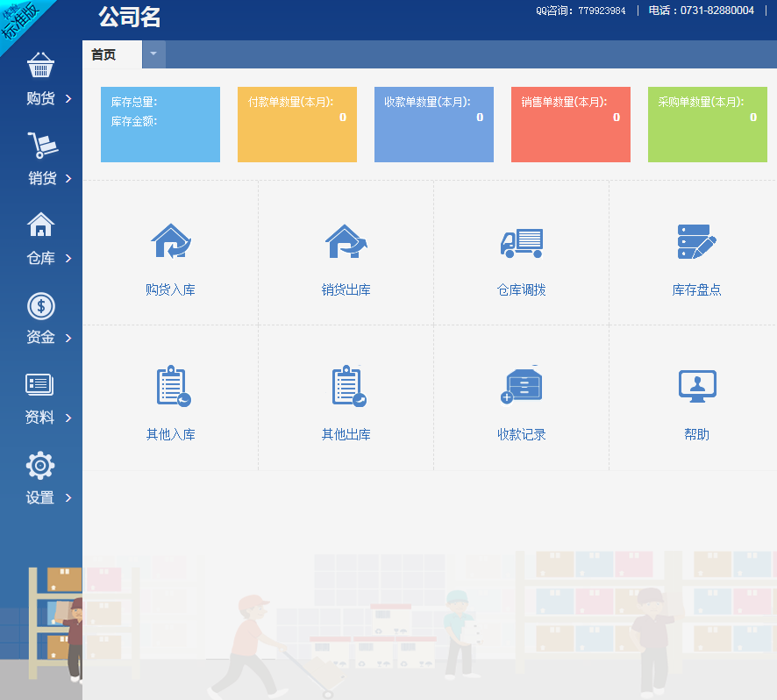Click the 销货出库 house icon

[346, 241]
